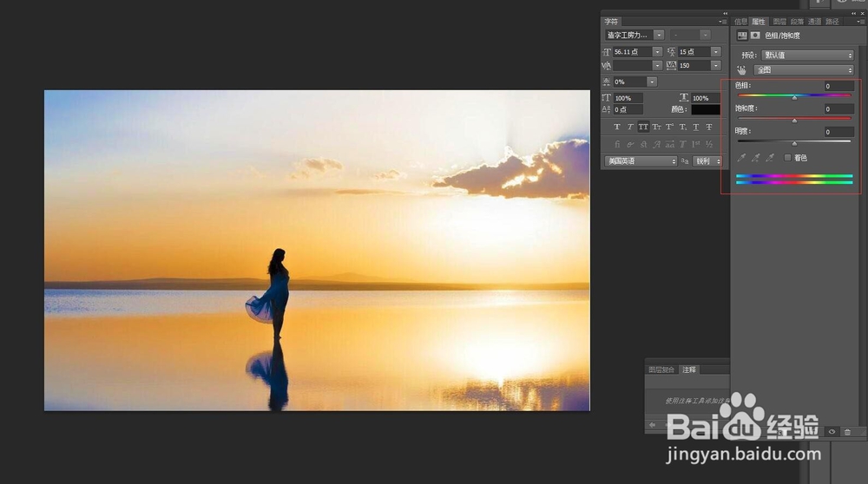Toggle Strikethrough text style

tap(709, 128)
